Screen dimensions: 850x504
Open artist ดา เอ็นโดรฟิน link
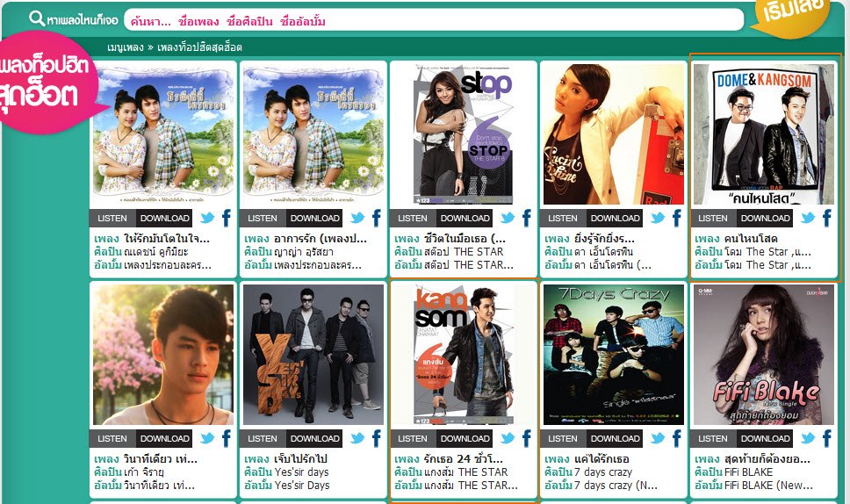[603, 252]
